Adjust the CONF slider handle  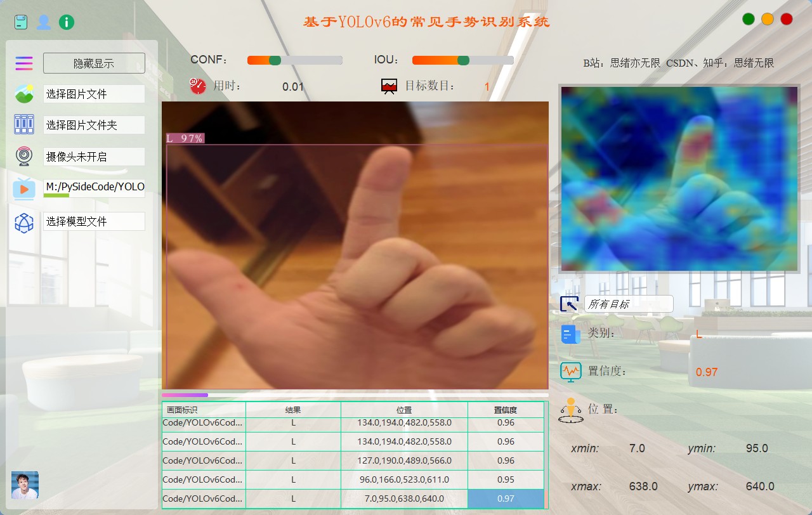(275, 60)
